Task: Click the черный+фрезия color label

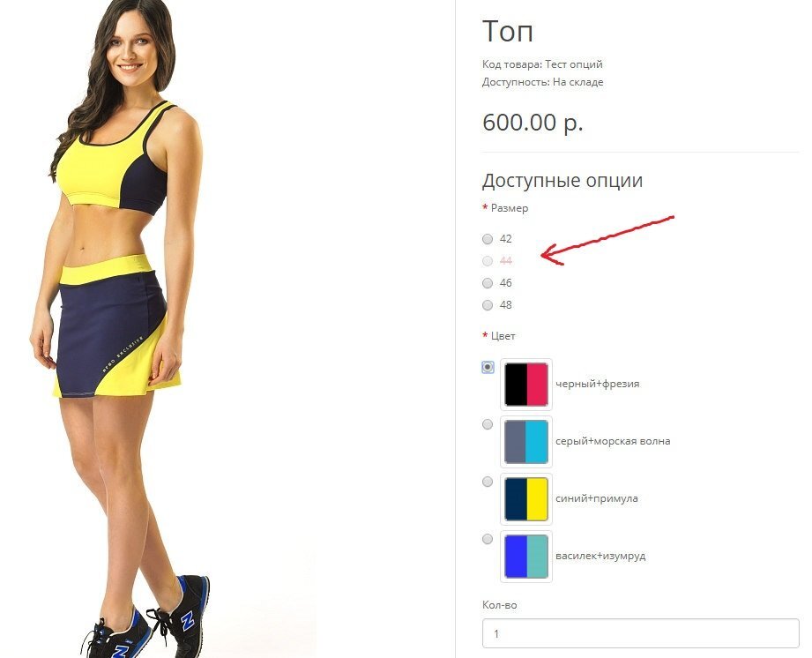Action: click(597, 384)
